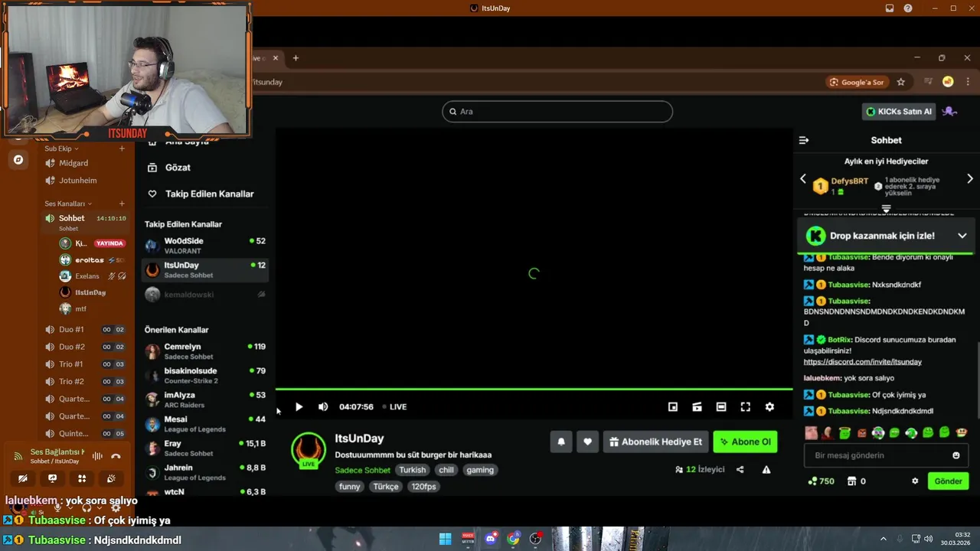
Task: Open the KICKs balance showing 750
Action: coord(821,481)
